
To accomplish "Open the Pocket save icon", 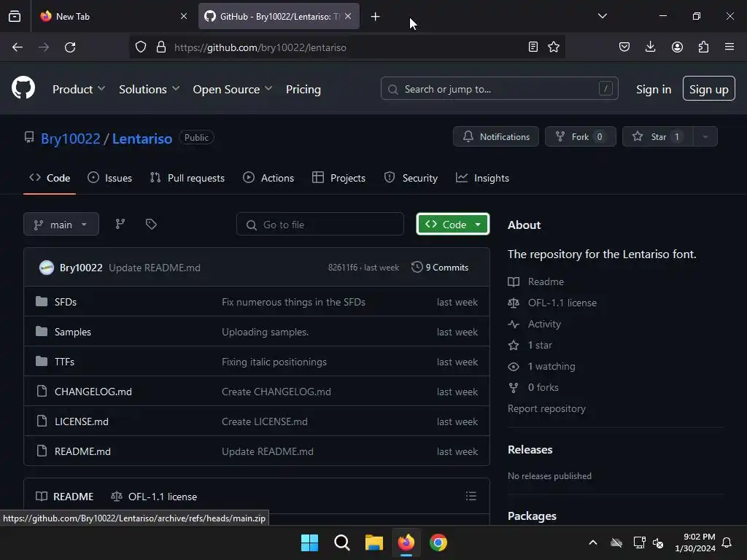I will pos(624,47).
